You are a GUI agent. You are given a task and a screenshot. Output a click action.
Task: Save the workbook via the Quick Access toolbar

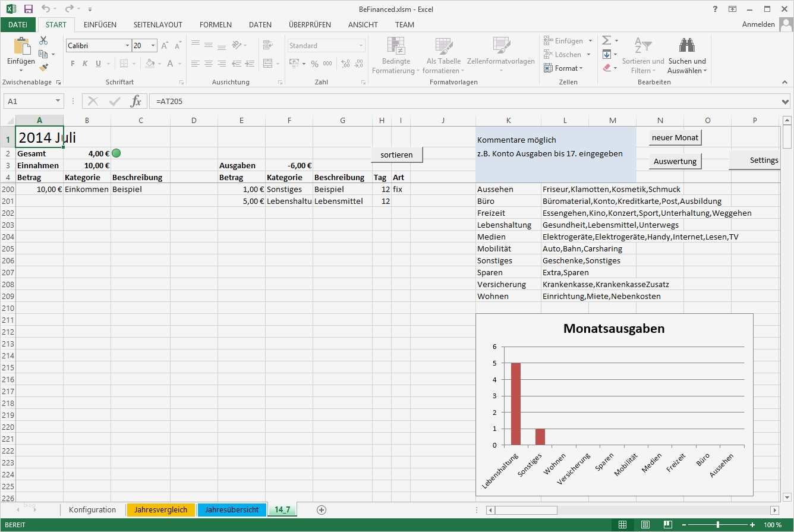pos(28,9)
